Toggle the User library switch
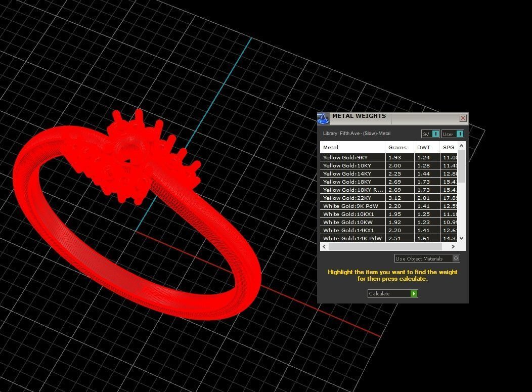The width and height of the screenshot is (532, 392). pos(452,134)
